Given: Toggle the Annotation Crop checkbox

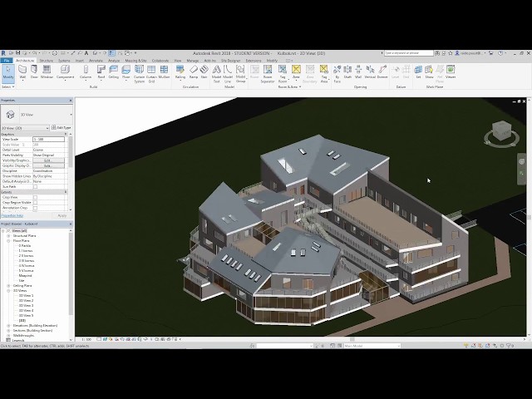Looking at the screenshot, I should point(35,208).
